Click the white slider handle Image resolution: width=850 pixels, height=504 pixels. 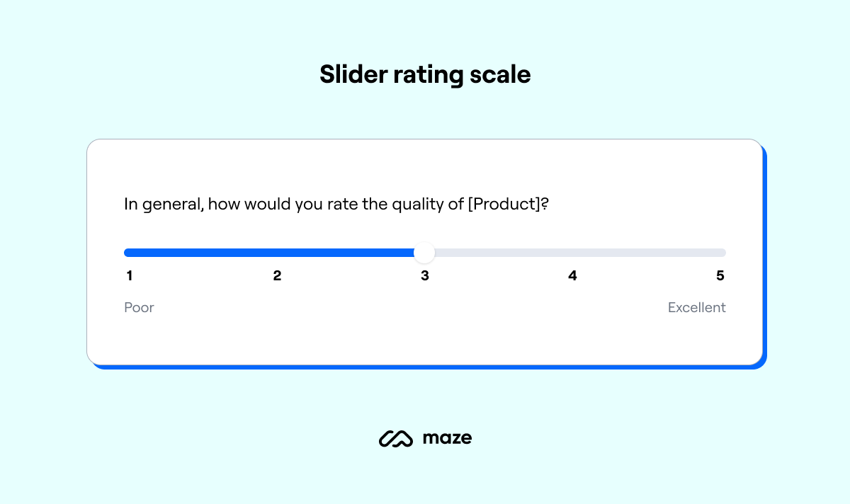tap(424, 253)
